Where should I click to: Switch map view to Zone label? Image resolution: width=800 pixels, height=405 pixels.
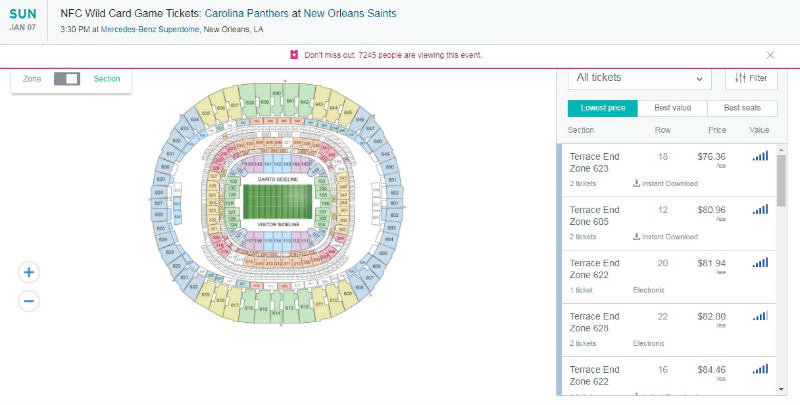coord(32,79)
